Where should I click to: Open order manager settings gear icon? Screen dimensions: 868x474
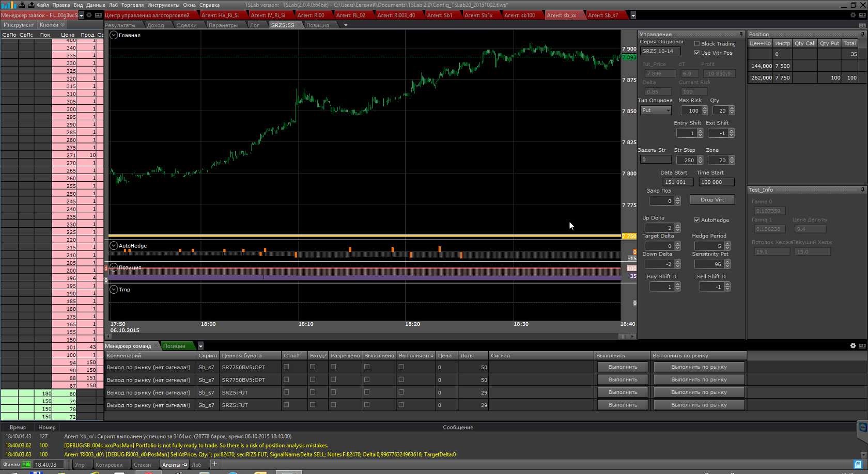pyautogui.click(x=89, y=15)
